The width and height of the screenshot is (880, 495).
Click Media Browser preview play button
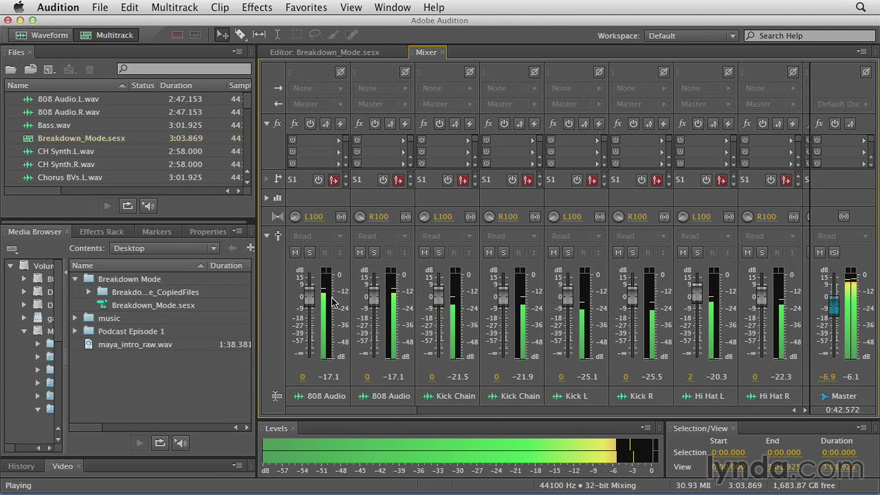(140, 443)
